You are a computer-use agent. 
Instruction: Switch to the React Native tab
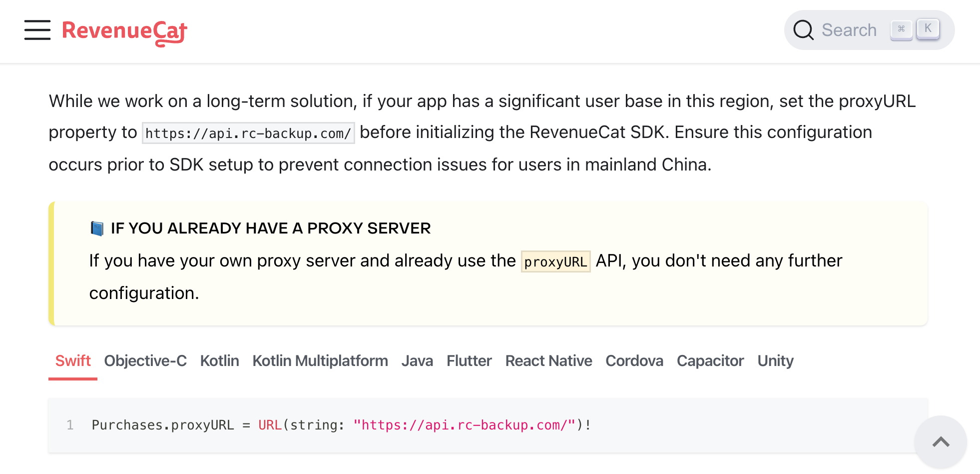[x=548, y=361]
